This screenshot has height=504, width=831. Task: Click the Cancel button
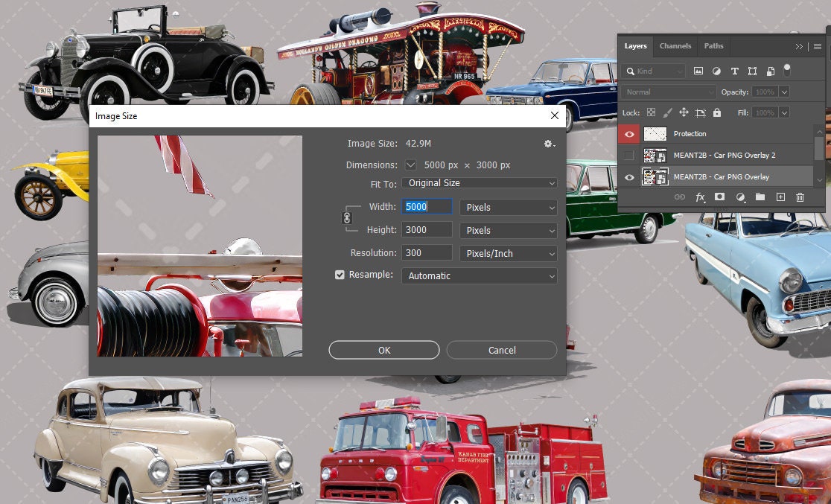coord(501,350)
